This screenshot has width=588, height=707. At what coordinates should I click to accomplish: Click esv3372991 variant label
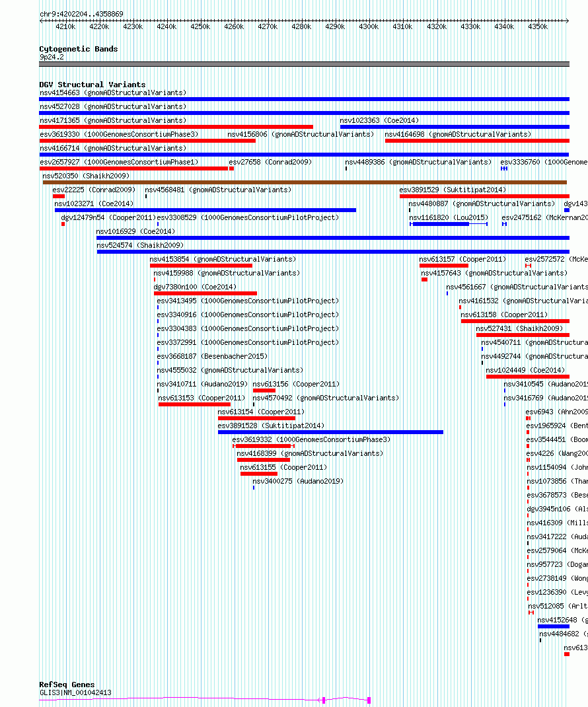[x=248, y=343]
